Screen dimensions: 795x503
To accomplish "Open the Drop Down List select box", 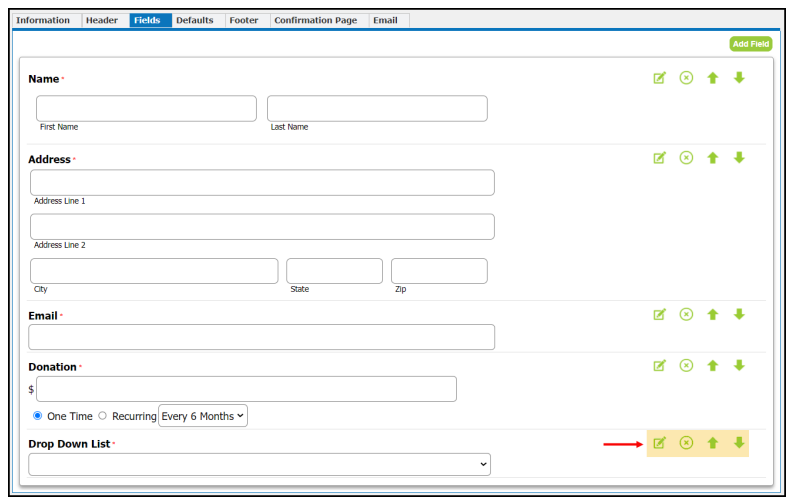I will (x=260, y=464).
